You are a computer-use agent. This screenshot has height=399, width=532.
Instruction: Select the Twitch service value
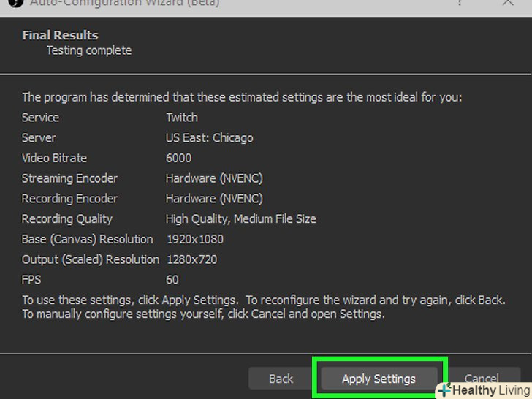[182, 118]
